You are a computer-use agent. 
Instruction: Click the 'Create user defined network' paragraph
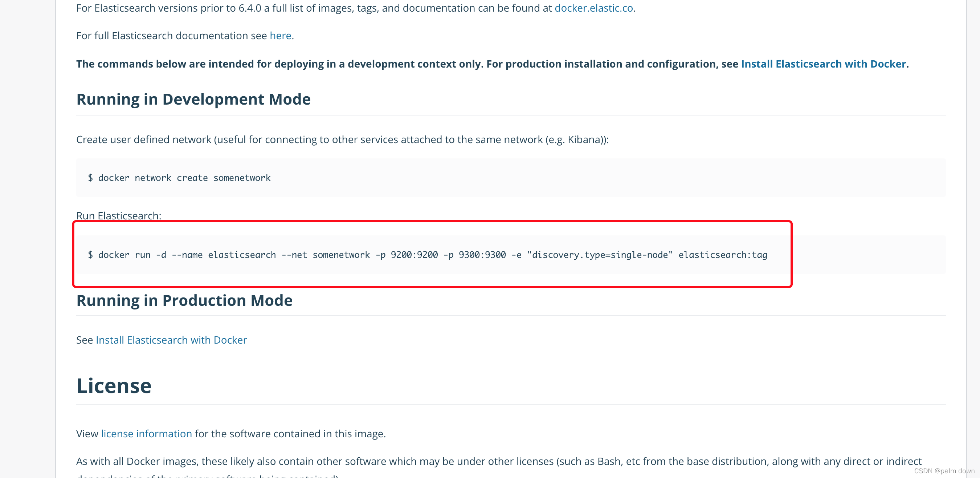[342, 140]
